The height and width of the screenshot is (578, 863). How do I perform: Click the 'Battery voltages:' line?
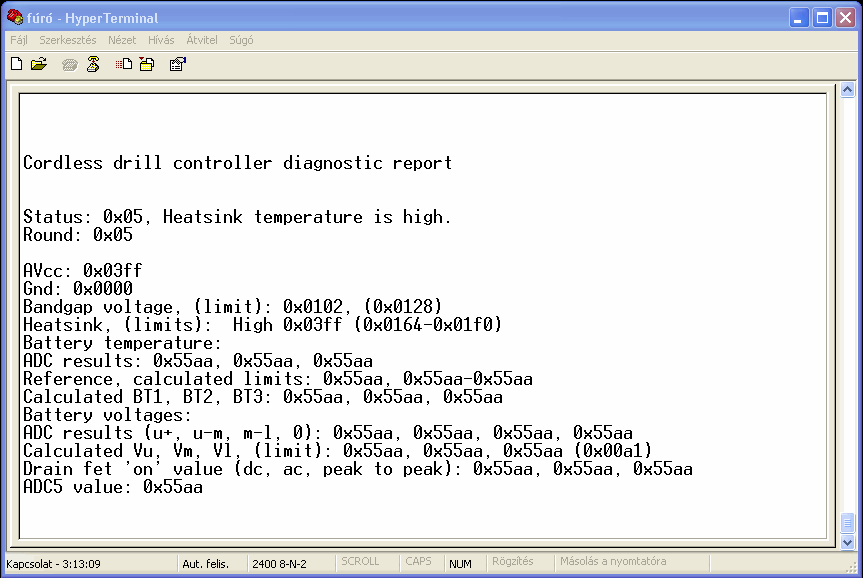(107, 415)
